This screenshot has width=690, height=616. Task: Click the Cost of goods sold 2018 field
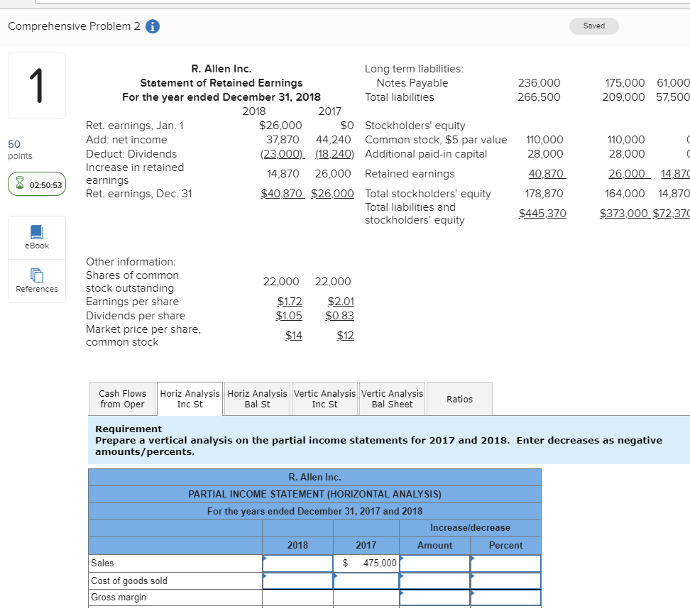tap(297, 580)
